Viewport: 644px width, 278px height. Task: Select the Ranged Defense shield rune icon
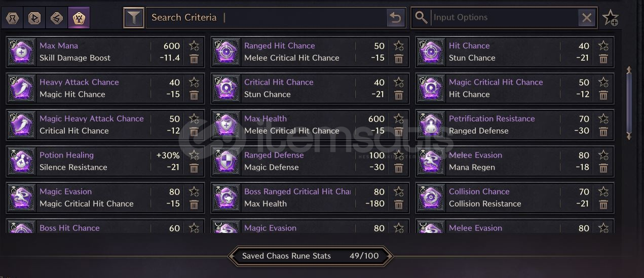227,161
